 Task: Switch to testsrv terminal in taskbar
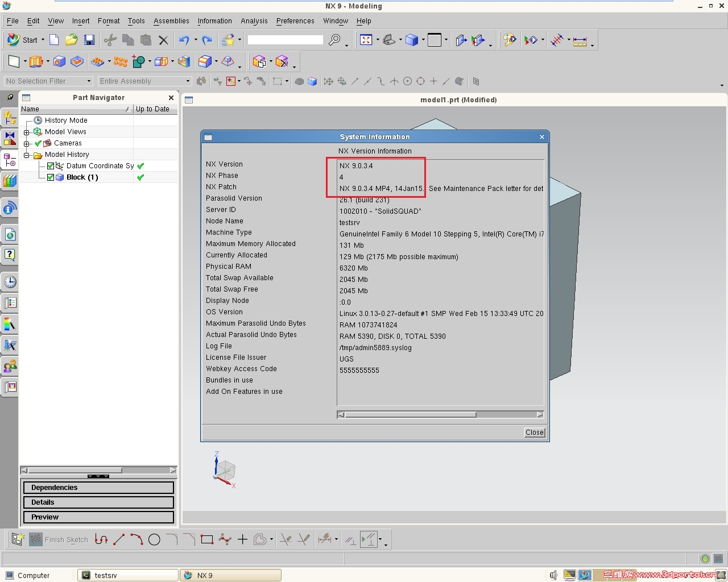click(128, 575)
